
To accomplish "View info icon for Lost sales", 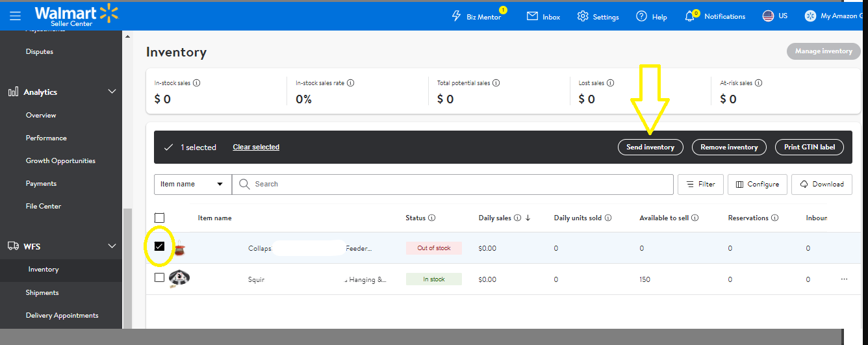I will [611, 83].
